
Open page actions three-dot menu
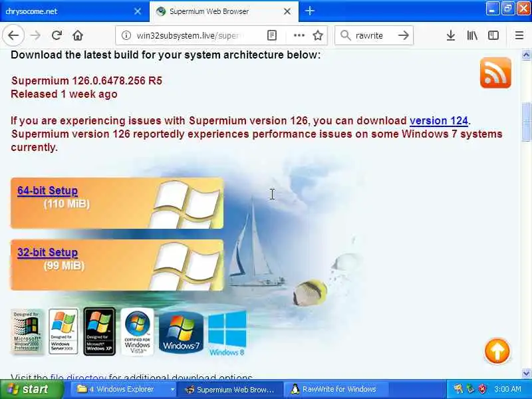pos(299,35)
